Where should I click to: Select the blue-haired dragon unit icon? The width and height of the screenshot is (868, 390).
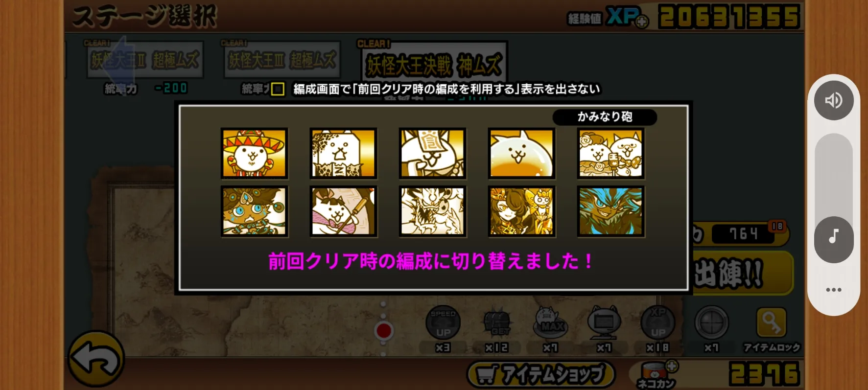click(610, 211)
